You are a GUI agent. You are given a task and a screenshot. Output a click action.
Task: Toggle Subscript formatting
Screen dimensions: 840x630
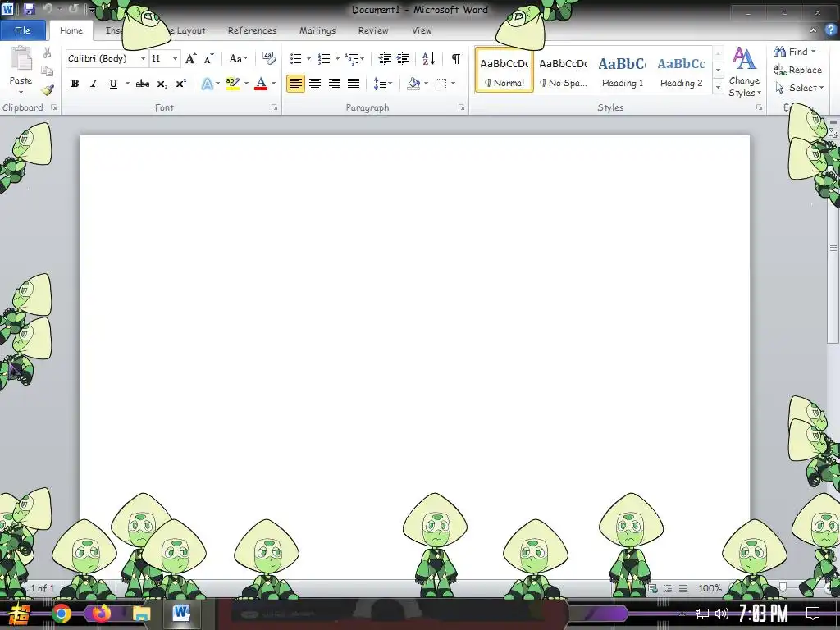tap(162, 84)
